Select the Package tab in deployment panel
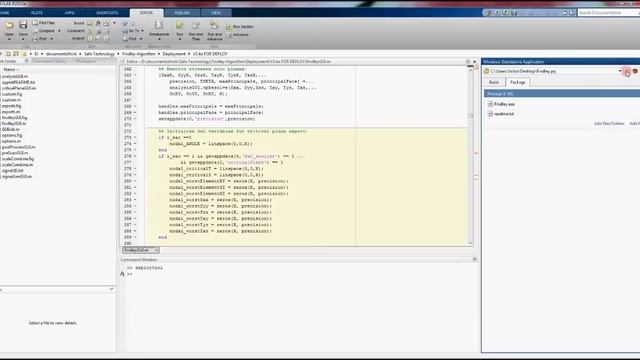640x360 pixels. pyautogui.click(x=517, y=82)
